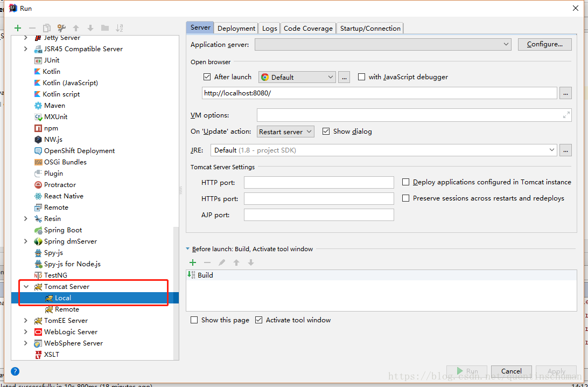The width and height of the screenshot is (588, 387).
Task: Select the Build task row
Action: [381, 275]
